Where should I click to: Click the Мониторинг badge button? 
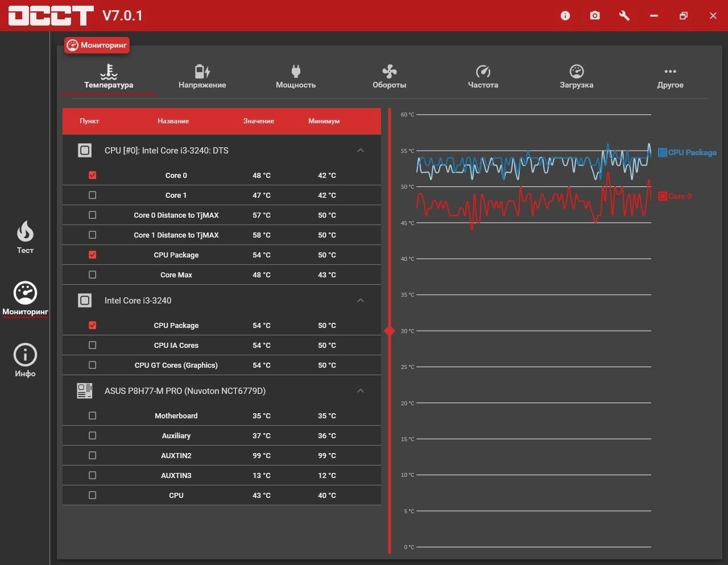click(x=97, y=45)
